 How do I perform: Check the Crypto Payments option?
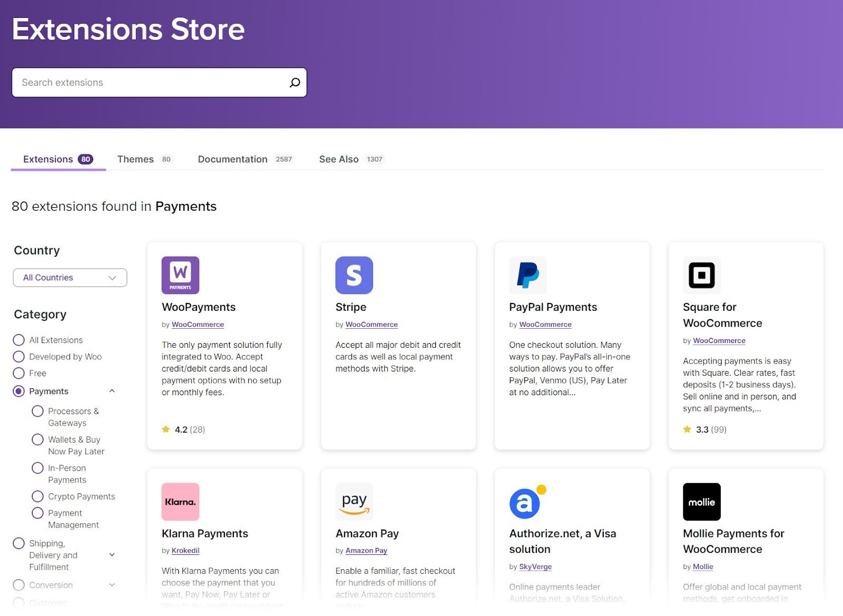click(x=37, y=496)
